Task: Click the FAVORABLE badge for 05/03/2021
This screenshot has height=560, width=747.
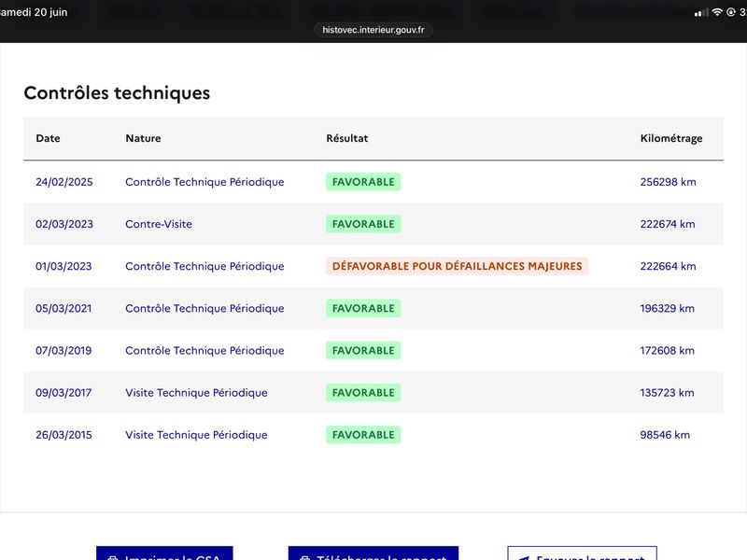Action: [x=363, y=308]
